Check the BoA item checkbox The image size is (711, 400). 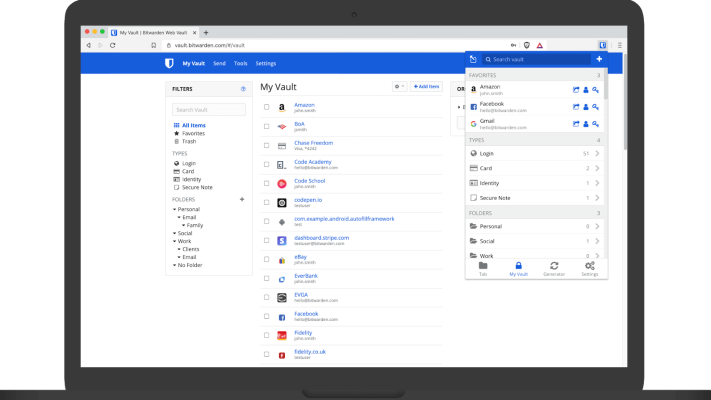267,126
